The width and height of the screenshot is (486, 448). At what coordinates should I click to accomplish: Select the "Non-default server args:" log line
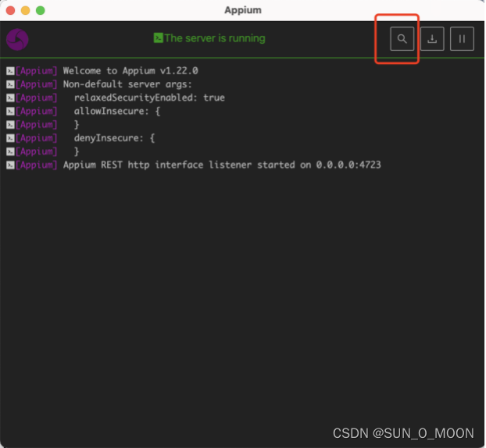click(x=127, y=84)
